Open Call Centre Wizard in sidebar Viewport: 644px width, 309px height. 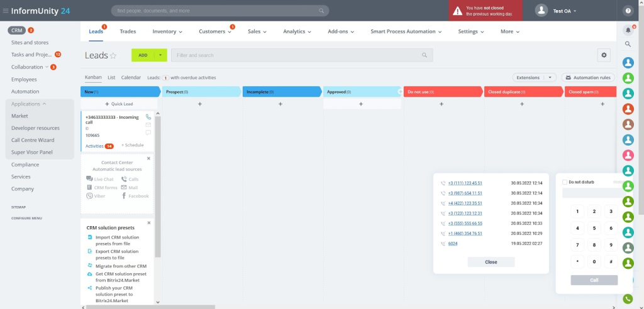[x=33, y=140]
